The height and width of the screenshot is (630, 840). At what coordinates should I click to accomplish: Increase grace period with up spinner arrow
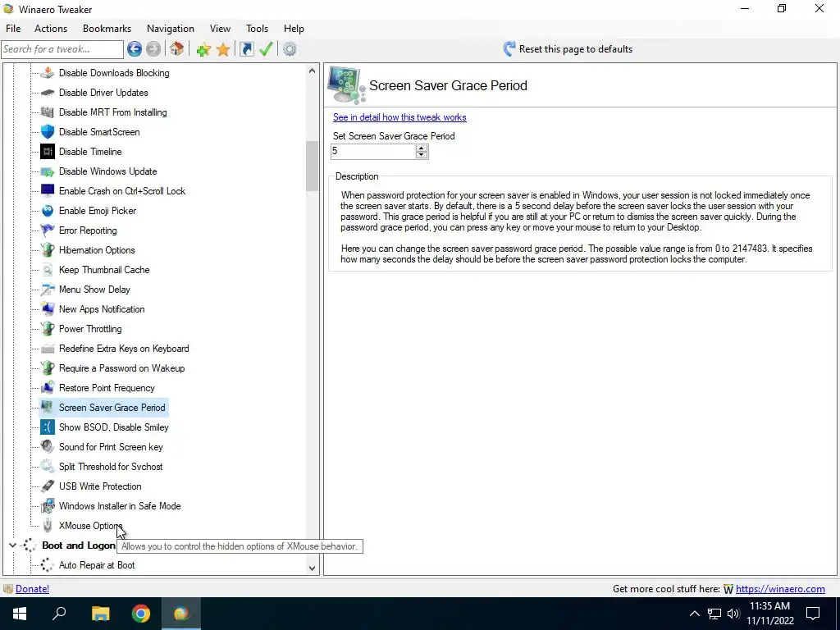point(422,148)
